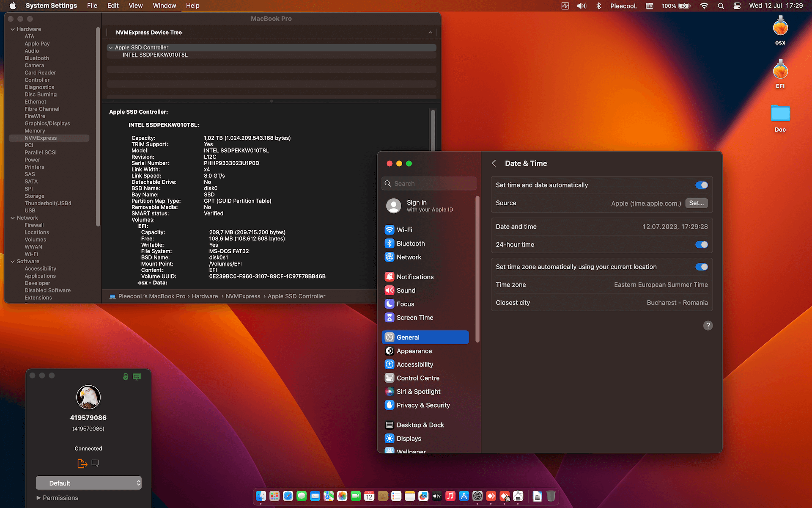Go back from Date & Time pane
Image resolution: width=812 pixels, height=508 pixels.
coord(494,163)
